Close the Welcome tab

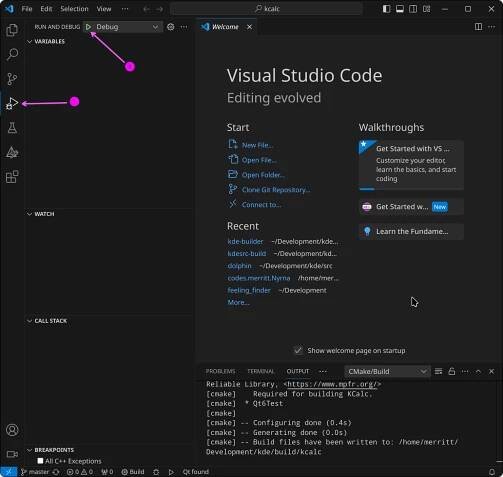click(249, 27)
